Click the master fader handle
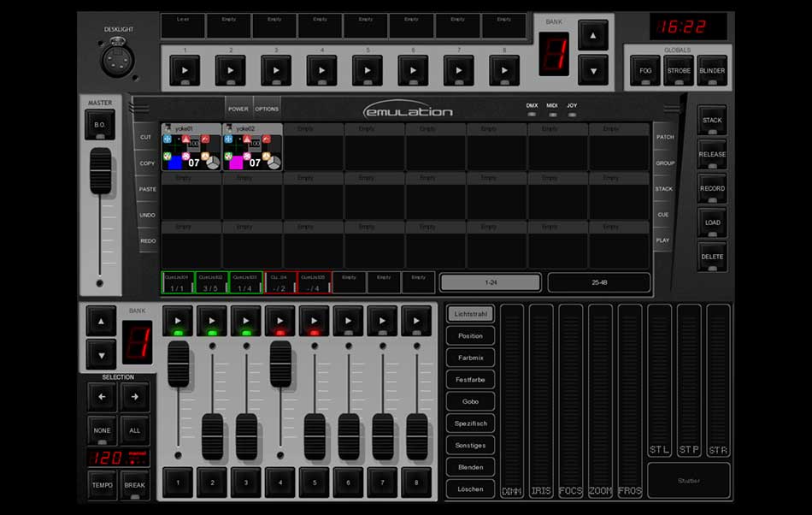Screen dimensions: 812x515 (101, 170)
